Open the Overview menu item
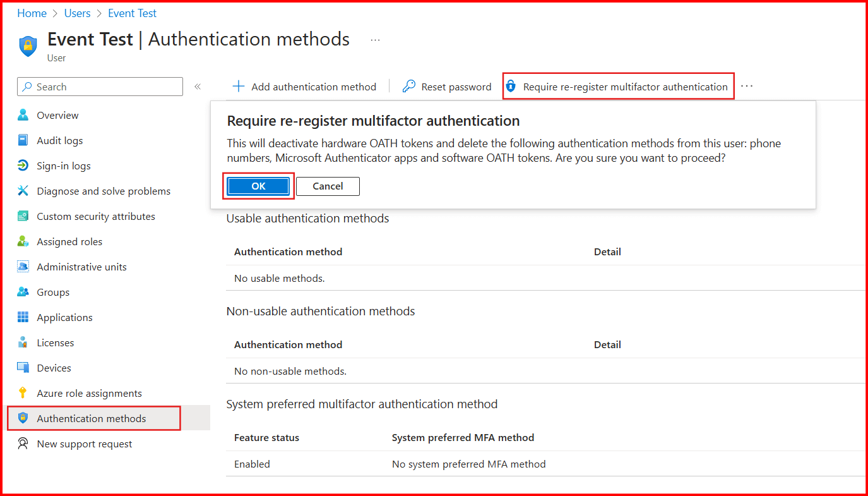The image size is (868, 496). click(x=57, y=115)
